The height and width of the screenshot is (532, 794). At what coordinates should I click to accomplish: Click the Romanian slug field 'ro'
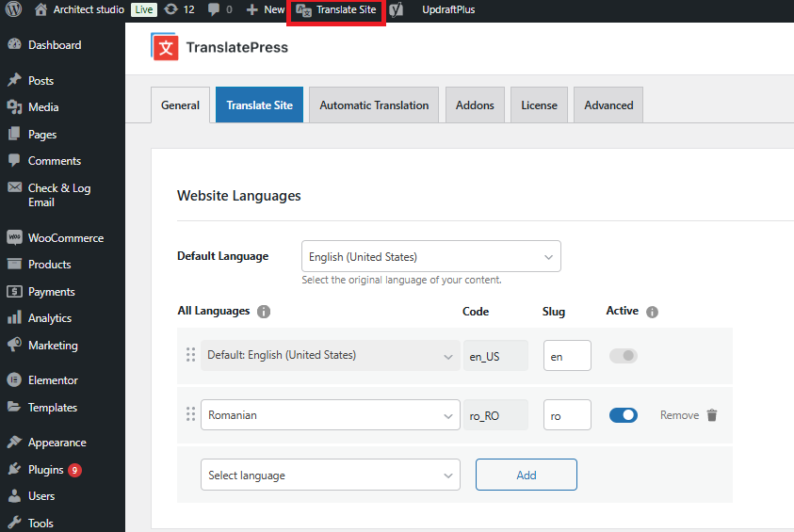(x=567, y=415)
